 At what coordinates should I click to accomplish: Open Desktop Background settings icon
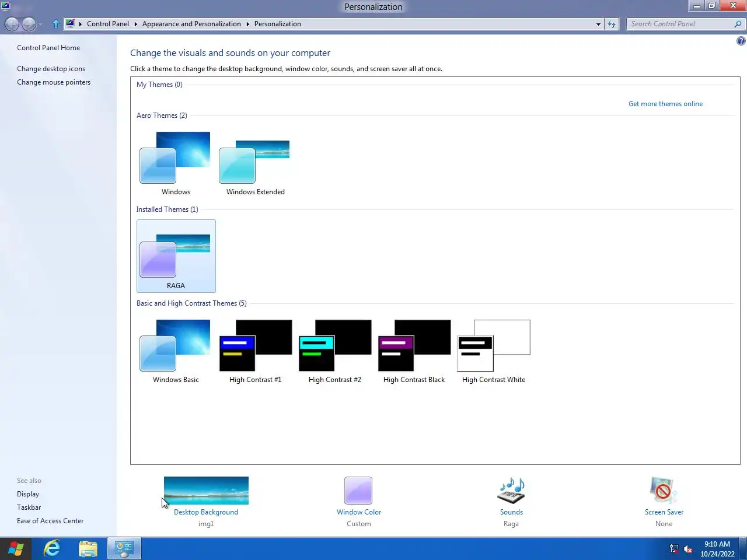coord(206,491)
